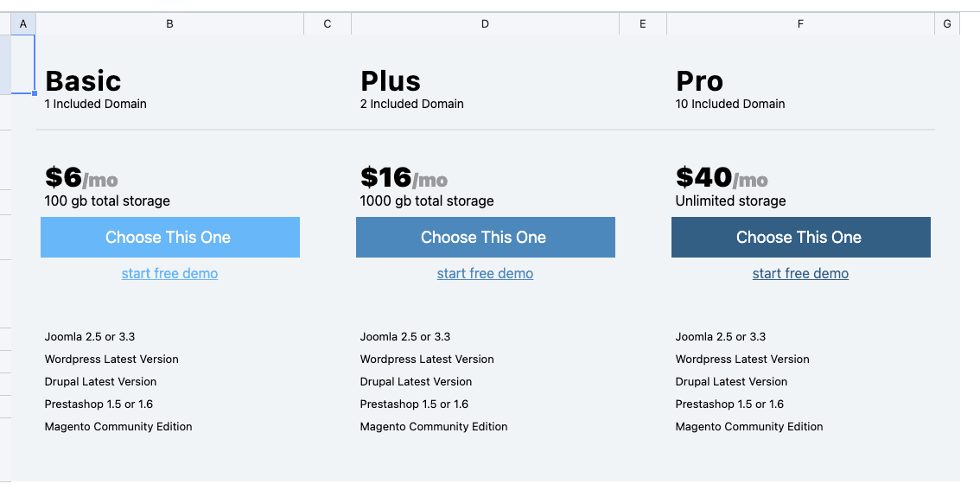This screenshot has width=980, height=503.
Task: Select column G header
Action: pyautogui.click(x=947, y=24)
